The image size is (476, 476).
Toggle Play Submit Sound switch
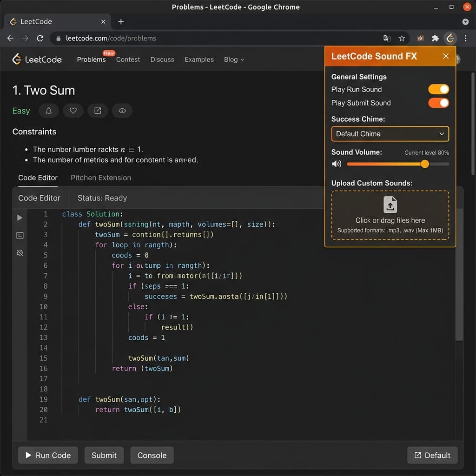439,103
